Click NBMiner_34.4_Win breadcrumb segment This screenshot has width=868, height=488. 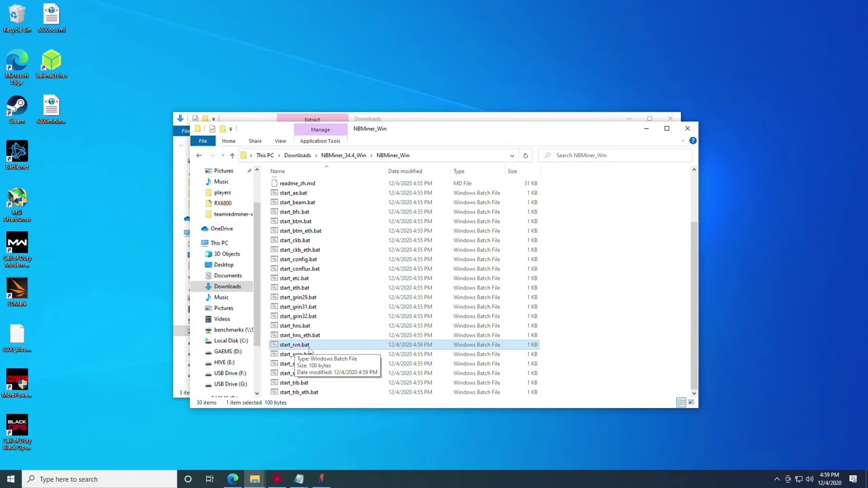(344, 155)
